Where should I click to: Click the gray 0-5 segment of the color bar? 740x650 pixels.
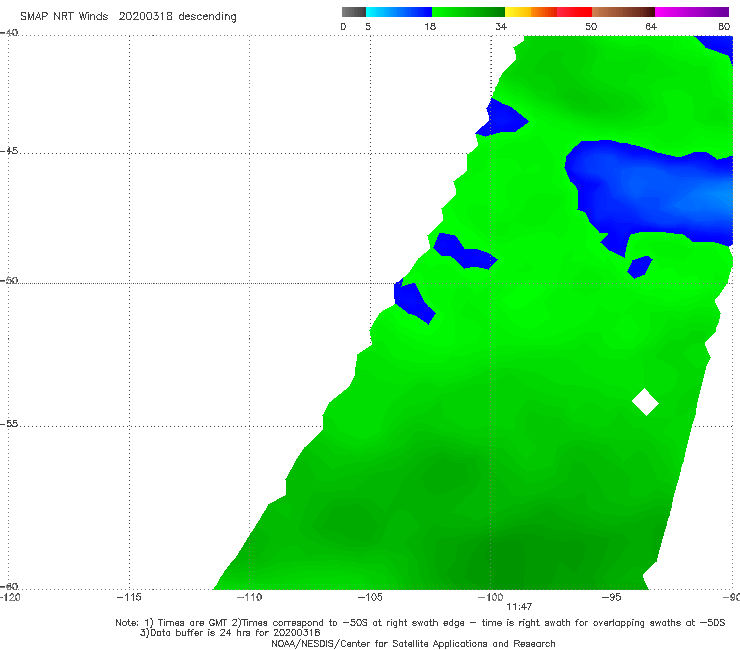[x=354, y=12]
